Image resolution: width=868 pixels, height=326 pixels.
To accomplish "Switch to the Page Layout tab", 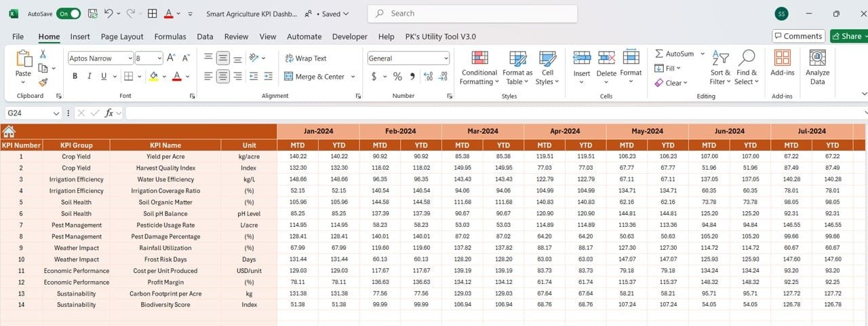I will 122,37.
